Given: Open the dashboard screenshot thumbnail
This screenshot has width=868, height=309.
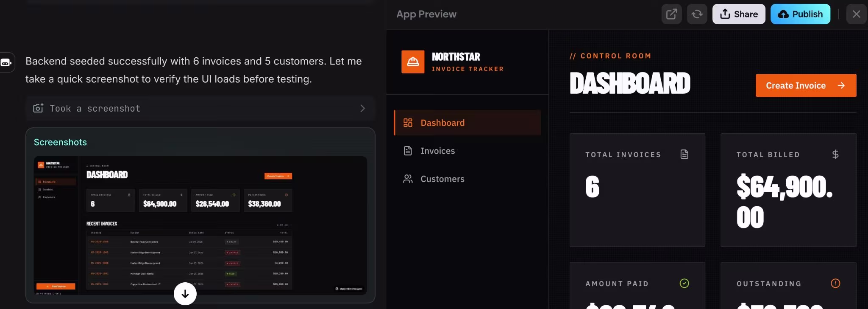Looking at the screenshot, I should click(200, 225).
